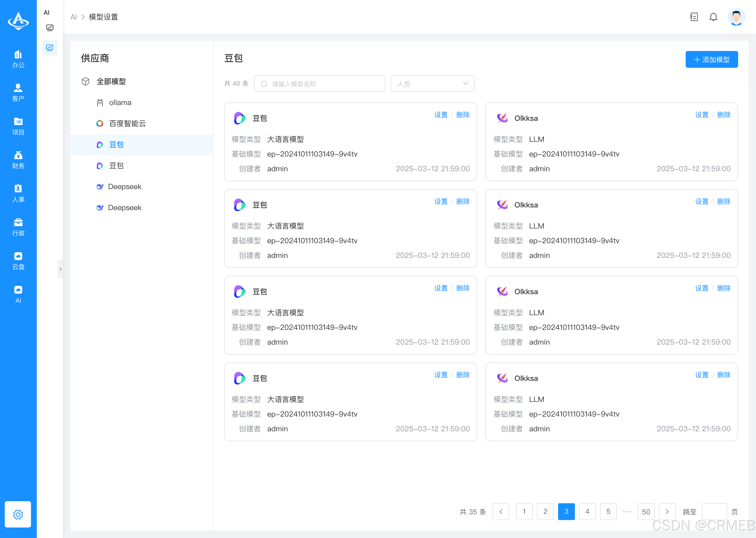Open the page size 50 dropdown
The height and width of the screenshot is (538, 756).
click(645, 511)
